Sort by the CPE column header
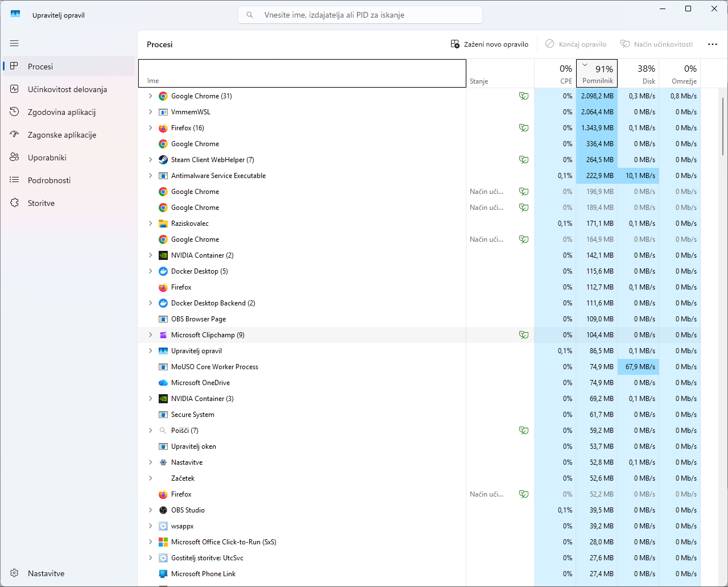The image size is (728, 587). click(555, 73)
